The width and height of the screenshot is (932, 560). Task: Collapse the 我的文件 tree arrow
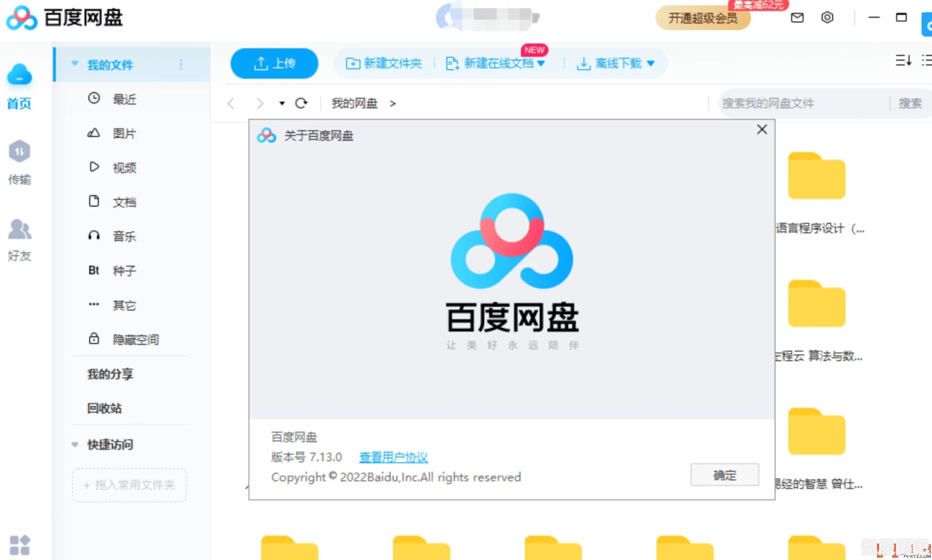(75, 63)
